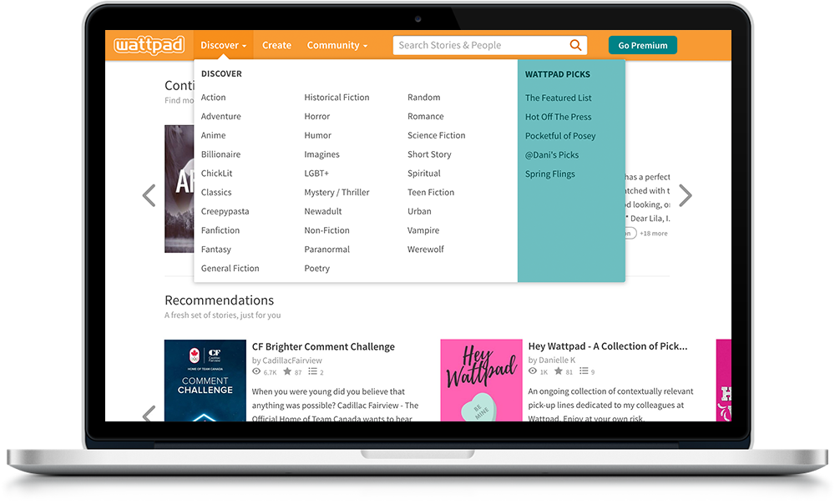Select the Billionaire genre
835x504 pixels.
point(220,154)
